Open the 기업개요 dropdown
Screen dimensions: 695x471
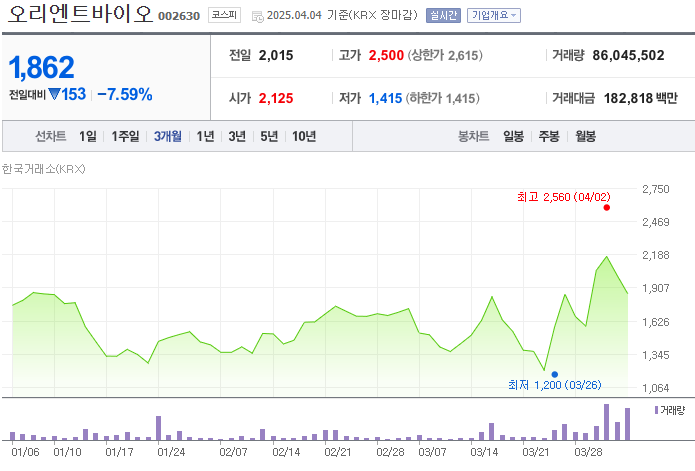click(494, 16)
